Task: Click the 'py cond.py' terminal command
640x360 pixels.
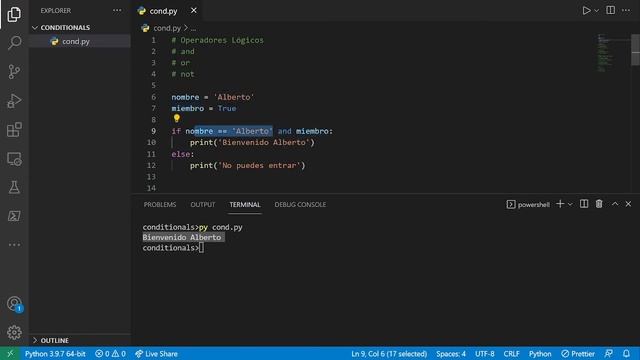Action: (x=221, y=227)
